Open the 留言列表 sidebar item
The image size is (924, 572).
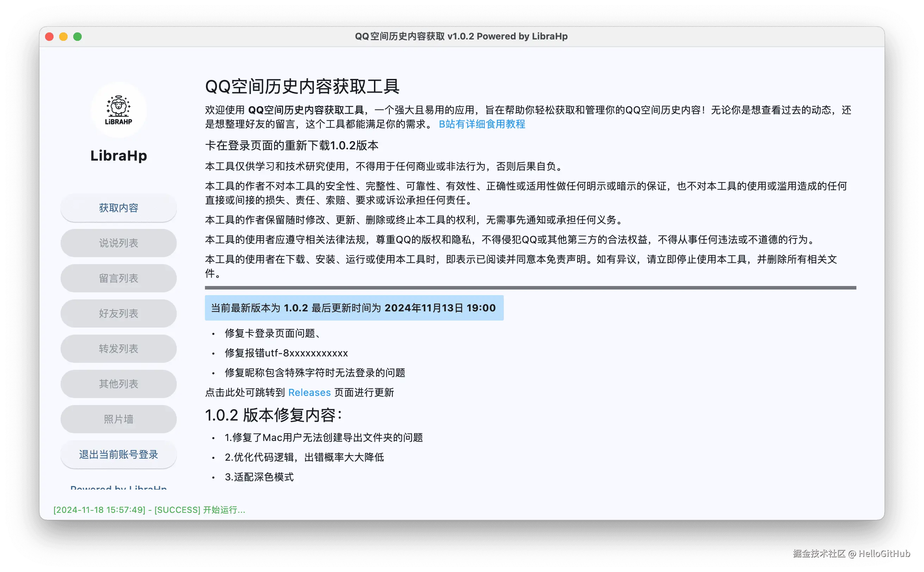click(118, 278)
